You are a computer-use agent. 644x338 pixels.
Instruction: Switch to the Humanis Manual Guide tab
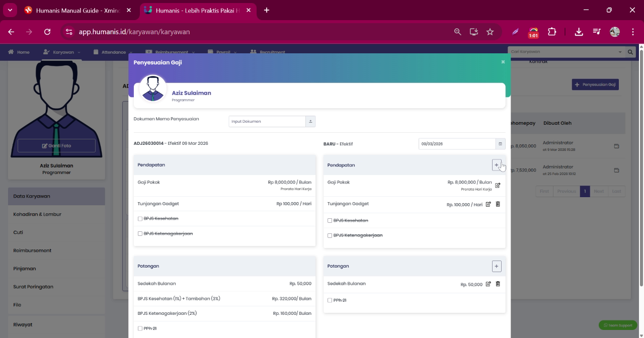point(78,10)
